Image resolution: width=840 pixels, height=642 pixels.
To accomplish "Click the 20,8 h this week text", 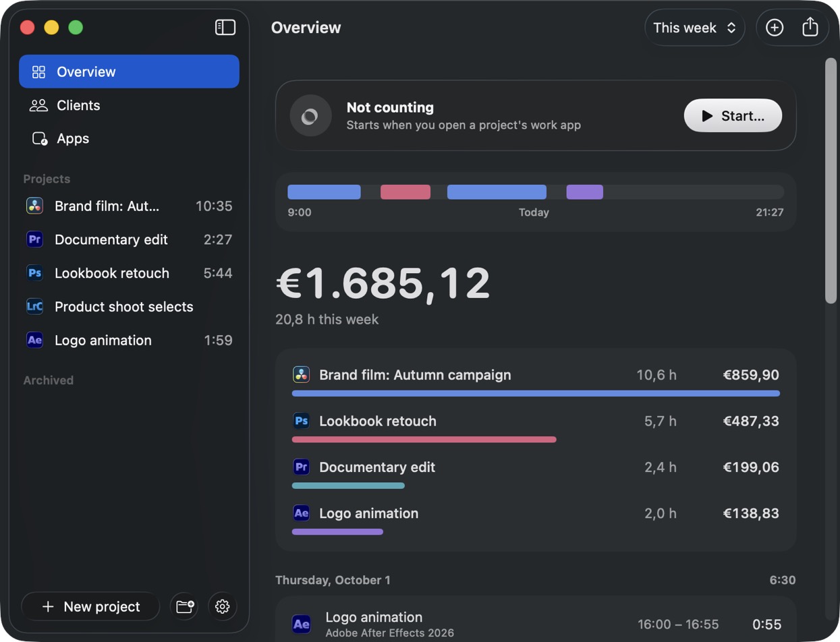I will click(327, 320).
